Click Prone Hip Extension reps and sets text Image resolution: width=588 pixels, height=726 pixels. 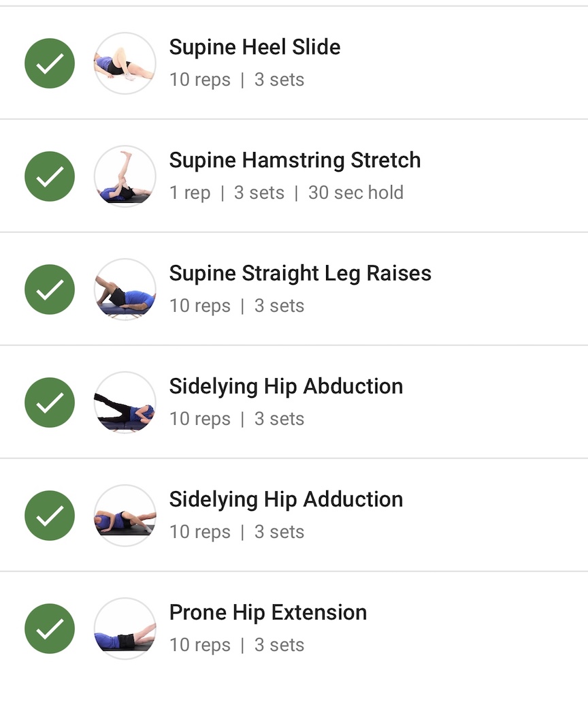(x=237, y=644)
